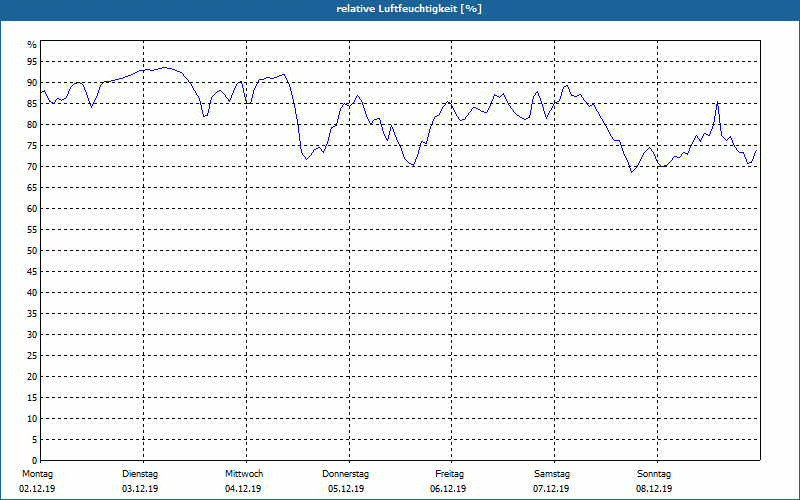Click the '20' y-axis value
This screenshot has height=500, width=800.
pyautogui.click(x=32, y=377)
